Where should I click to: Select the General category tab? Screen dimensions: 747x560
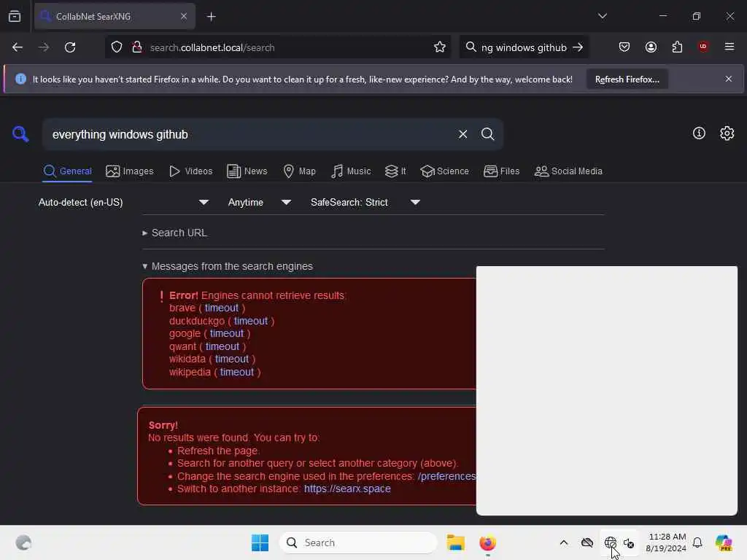pyautogui.click(x=67, y=171)
